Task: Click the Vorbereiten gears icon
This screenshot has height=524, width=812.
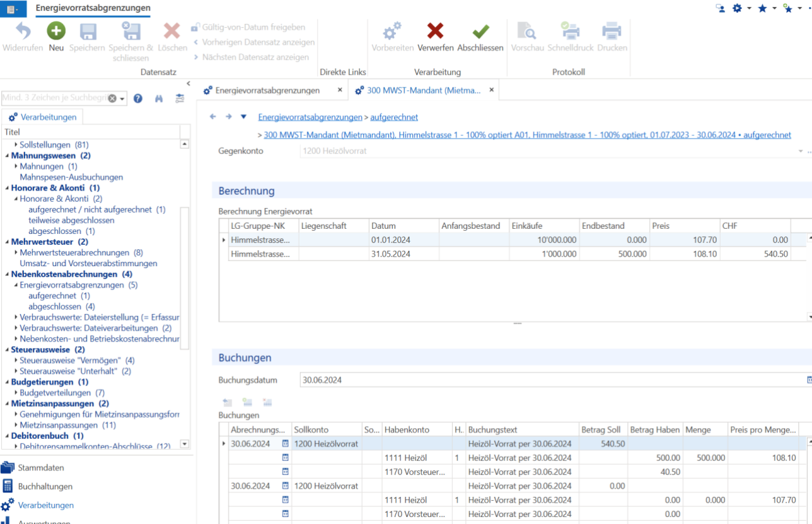Action: 392,31
